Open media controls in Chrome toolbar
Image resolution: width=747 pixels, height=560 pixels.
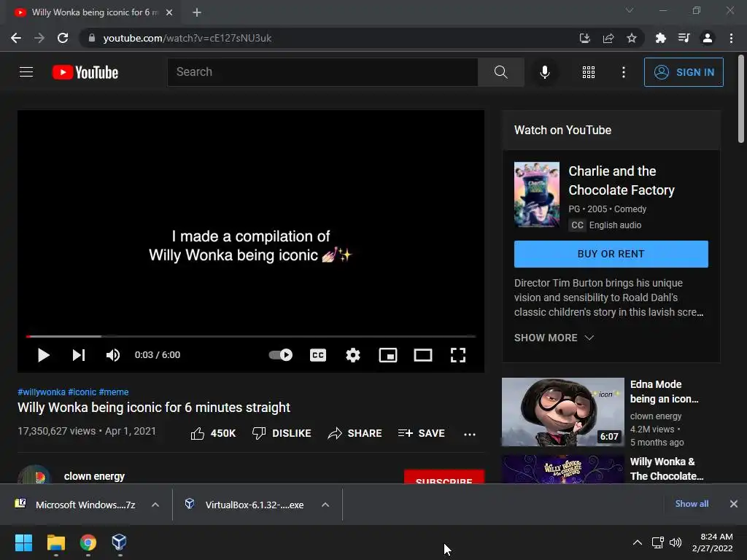click(x=684, y=38)
